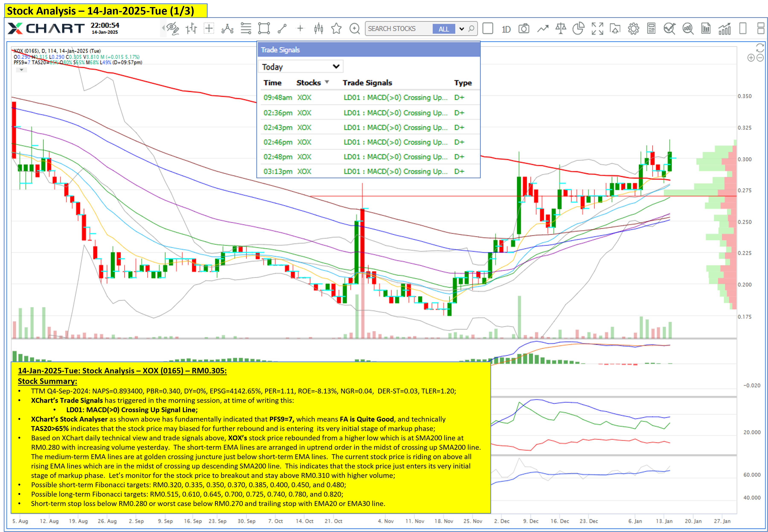Expand the indicator legend collapse arrow
The width and height of the screenshot is (768, 532).
21,70
